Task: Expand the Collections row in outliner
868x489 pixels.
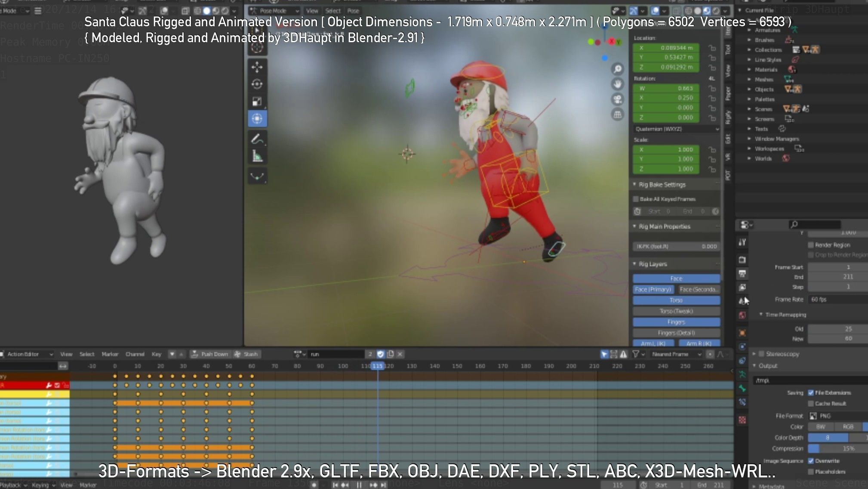Action: pos(749,50)
